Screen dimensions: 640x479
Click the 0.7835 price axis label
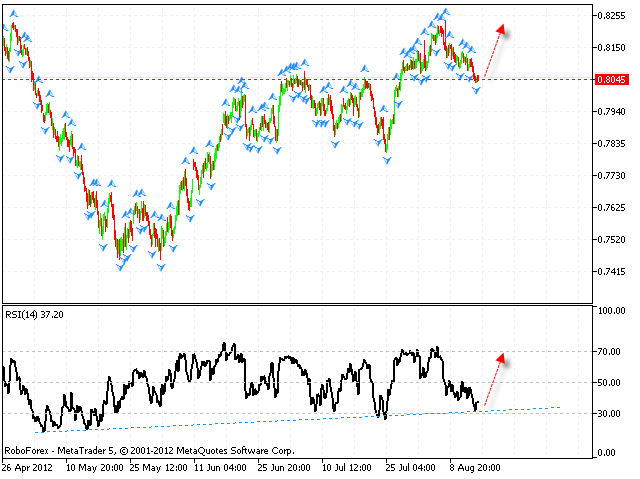[x=611, y=143]
